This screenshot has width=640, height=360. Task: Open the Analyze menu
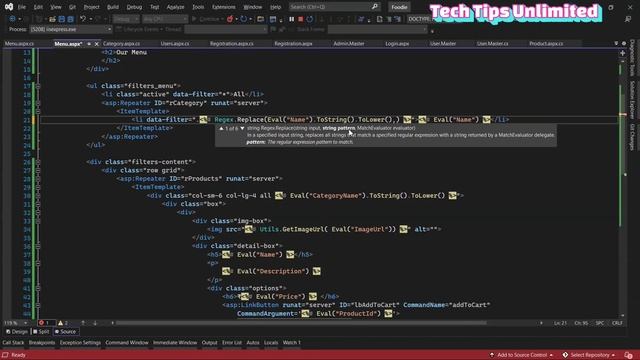pyautogui.click(x=176, y=7)
